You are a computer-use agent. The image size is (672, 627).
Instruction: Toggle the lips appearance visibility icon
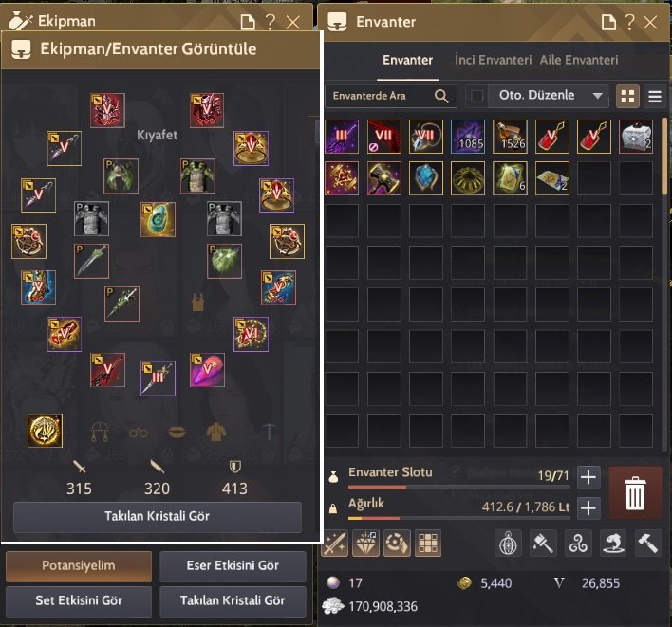(x=177, y=432)
